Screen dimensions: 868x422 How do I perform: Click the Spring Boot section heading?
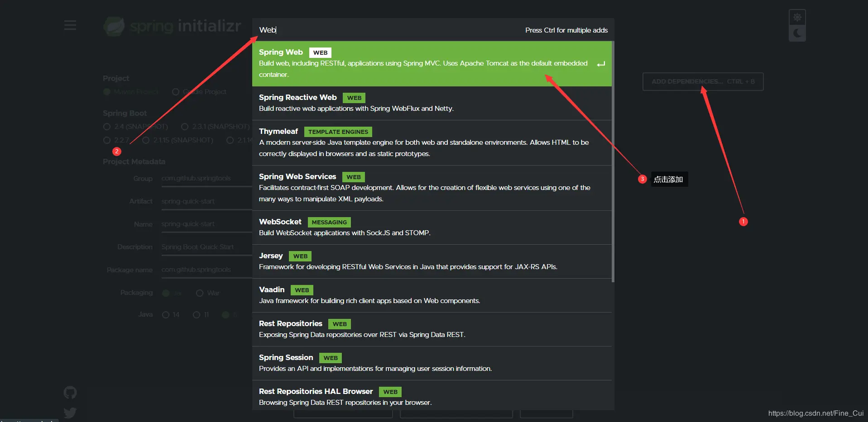(x=125, y=113)
